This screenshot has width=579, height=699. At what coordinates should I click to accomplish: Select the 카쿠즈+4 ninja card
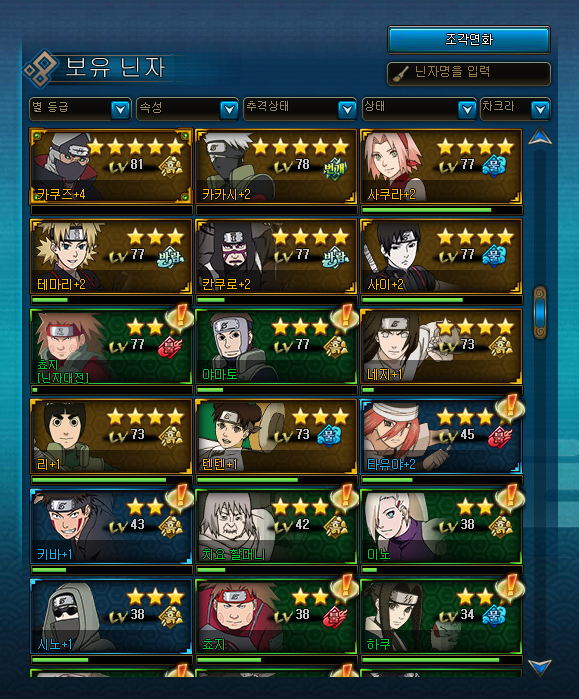pyautogui.click(x=111, y=166)
